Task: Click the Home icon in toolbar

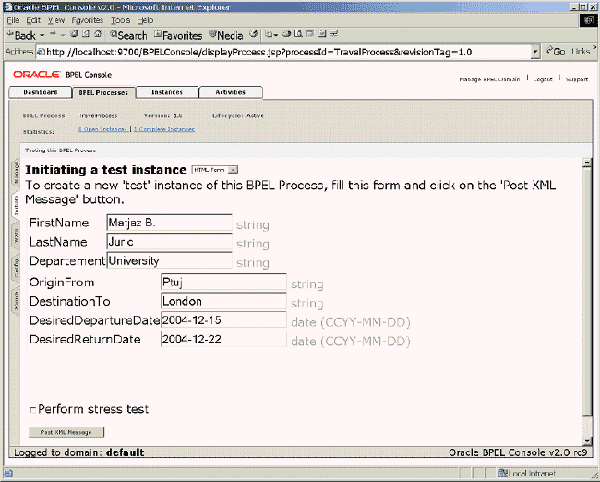Action: click(98, 34)
